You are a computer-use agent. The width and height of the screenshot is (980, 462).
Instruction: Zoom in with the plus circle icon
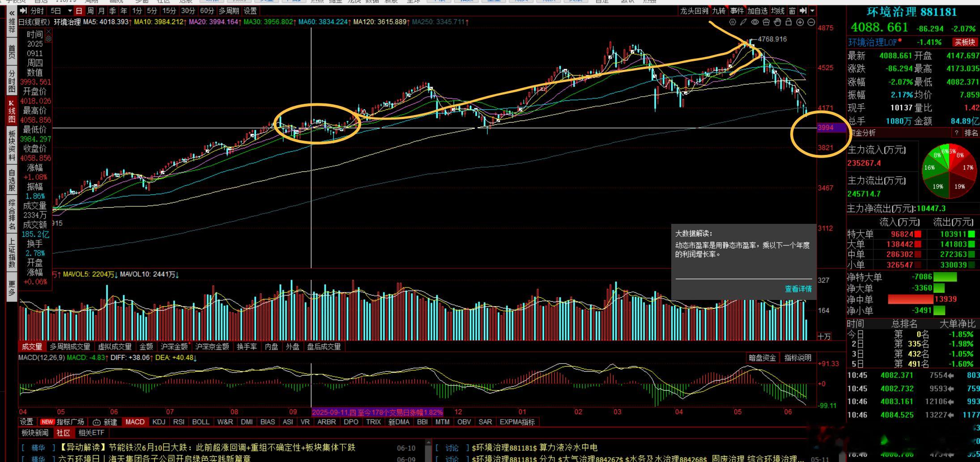[x=800, y=22]
